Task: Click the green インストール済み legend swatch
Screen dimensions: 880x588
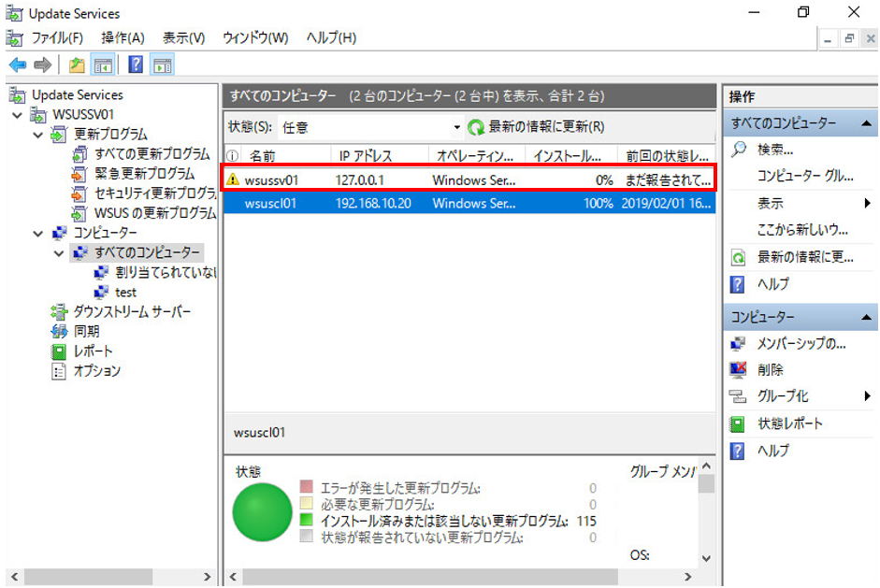Action: coord(306,520)
